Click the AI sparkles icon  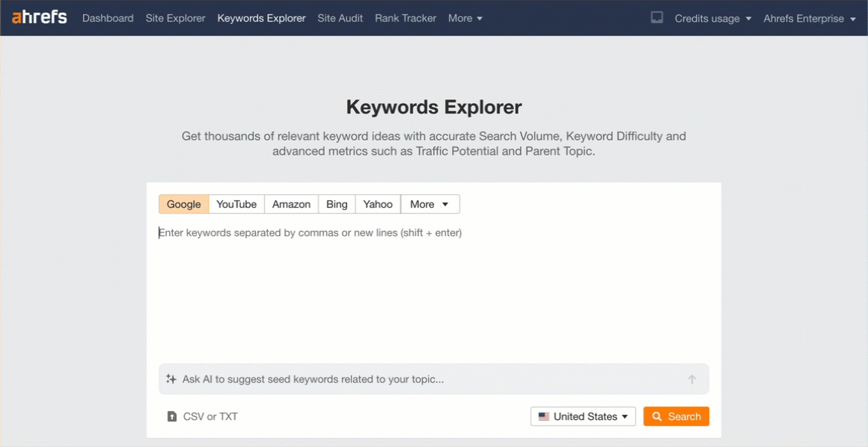(170, 379)
